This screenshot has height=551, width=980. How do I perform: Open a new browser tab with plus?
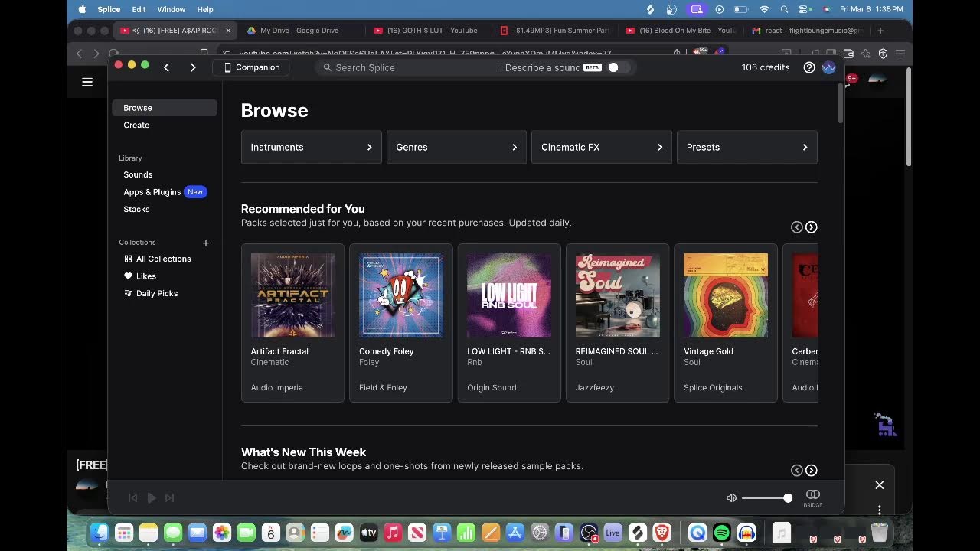[880, 31]
